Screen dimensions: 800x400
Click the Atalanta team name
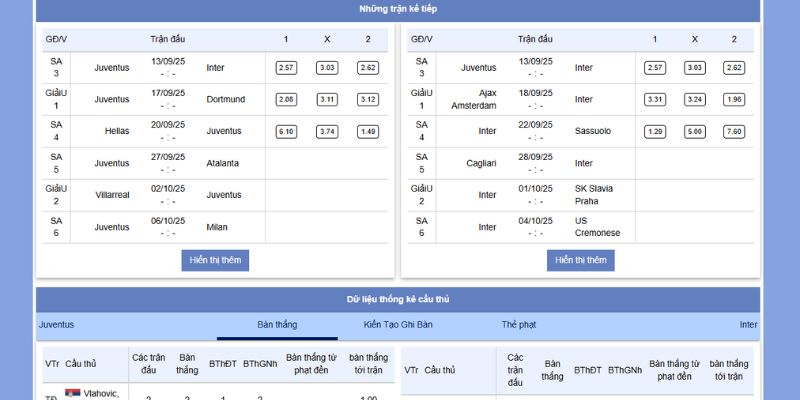click(222, 163)
